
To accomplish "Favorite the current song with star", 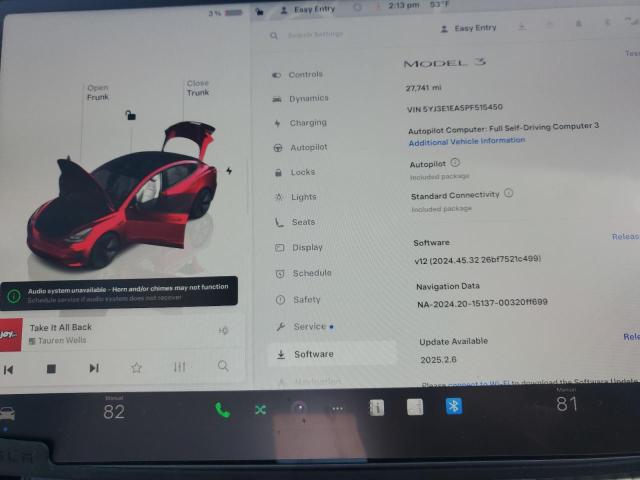I will pyautogui.click(x=136, y=368).
